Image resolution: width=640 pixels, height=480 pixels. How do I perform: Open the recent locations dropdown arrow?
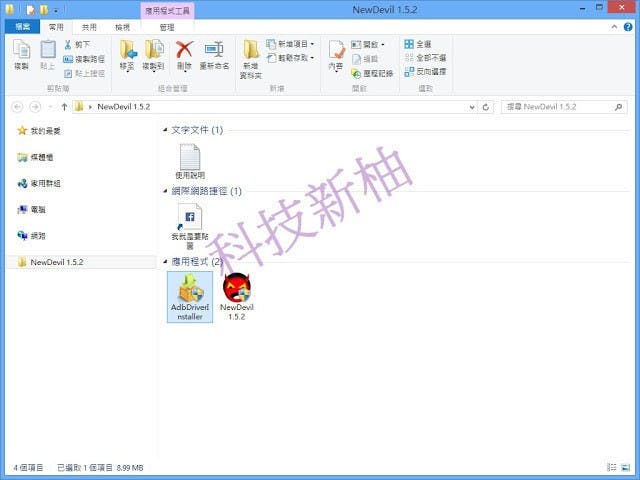(x=50, y=107)
